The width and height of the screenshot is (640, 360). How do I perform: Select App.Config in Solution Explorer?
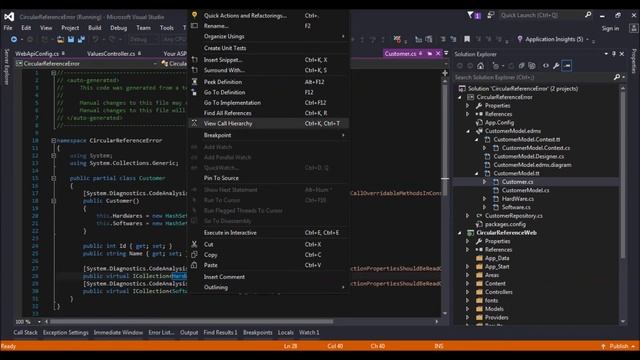499,122
